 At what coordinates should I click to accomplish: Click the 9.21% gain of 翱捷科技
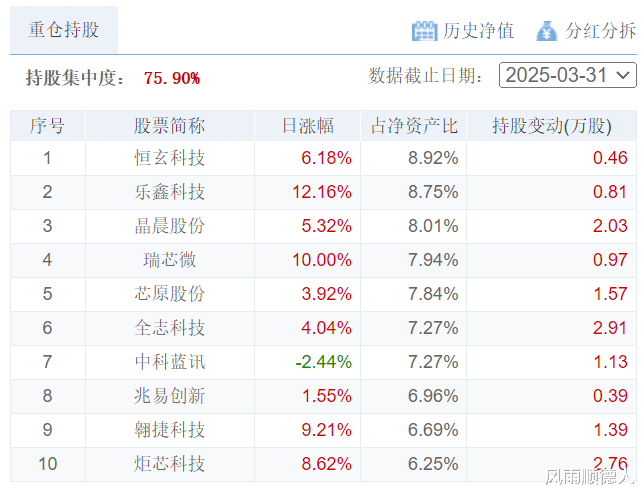(327, 430)
